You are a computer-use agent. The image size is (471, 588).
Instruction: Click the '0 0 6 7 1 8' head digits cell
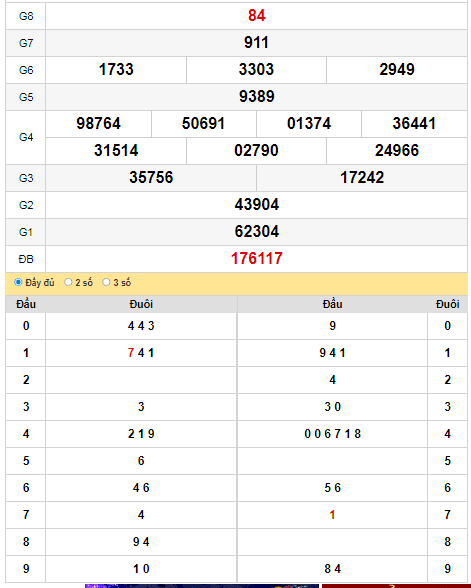332,434
